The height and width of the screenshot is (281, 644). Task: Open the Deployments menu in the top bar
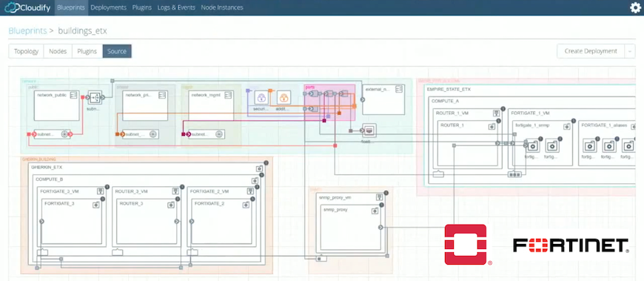(x=108, y=7)
